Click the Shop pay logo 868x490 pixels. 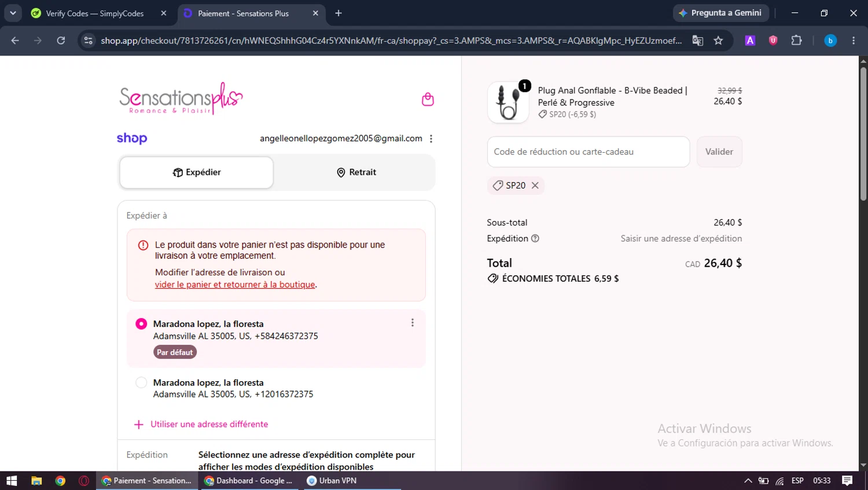click(x=132, y=138)
